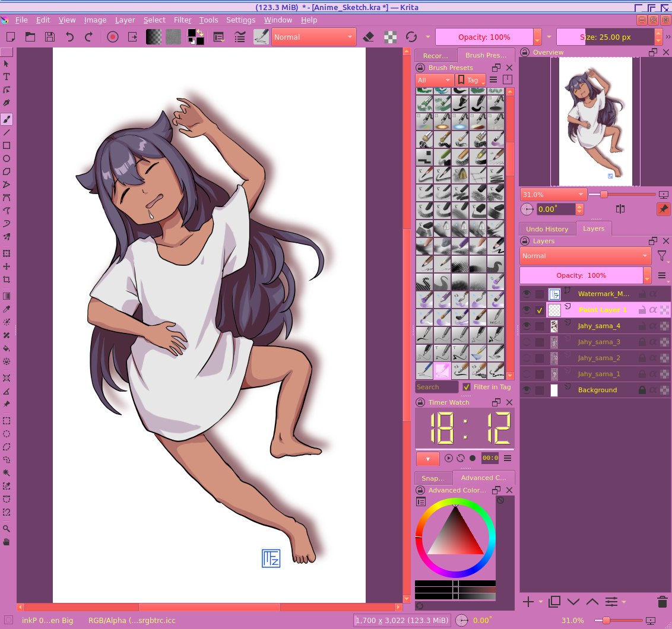Toggle eraser mode in top toolbar

click(x=368, y=37)
